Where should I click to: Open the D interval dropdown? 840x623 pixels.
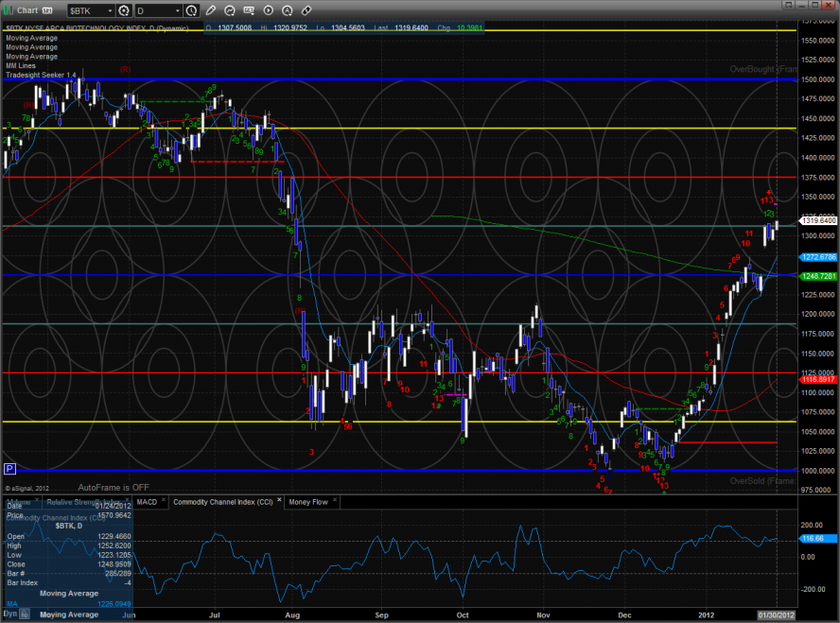pos(177,10)
